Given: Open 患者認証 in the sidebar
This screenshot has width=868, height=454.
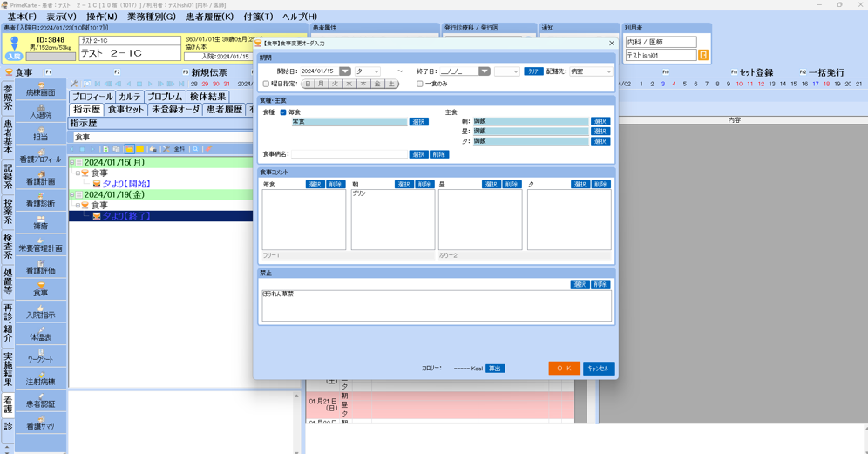Looking at the screenshot, I should pyautogui.click(x=41, y=401).
